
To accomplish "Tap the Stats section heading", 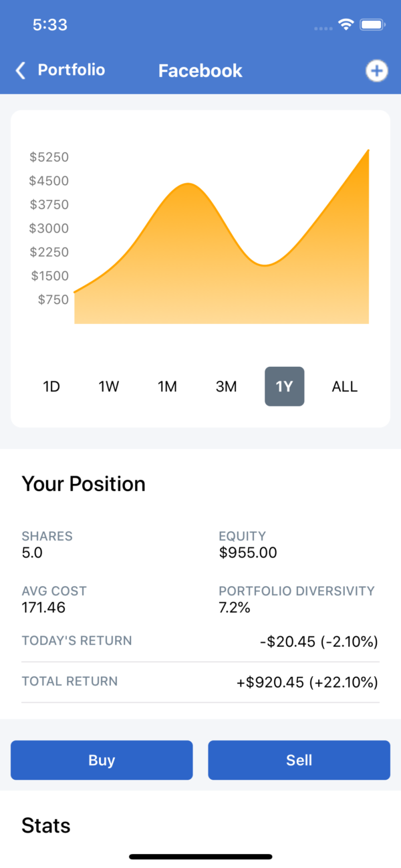I will click(x=45, y=825).
